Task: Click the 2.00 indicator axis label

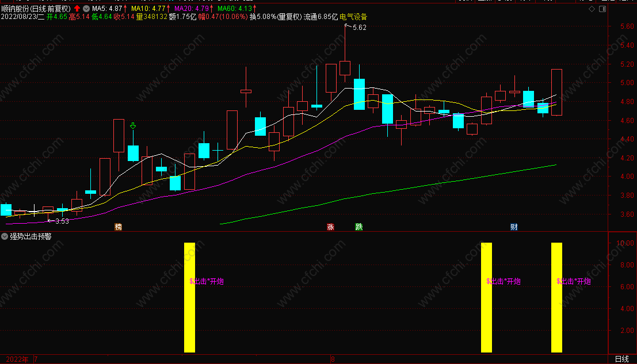Action: (627, 330)
